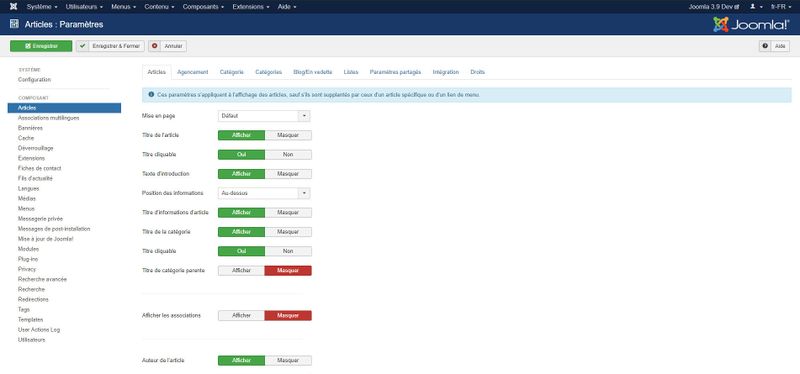Viewport: 800px width, 374px height.
Task: Set Titre de catégorie parente to Afficher
Action: coord(241,270)
